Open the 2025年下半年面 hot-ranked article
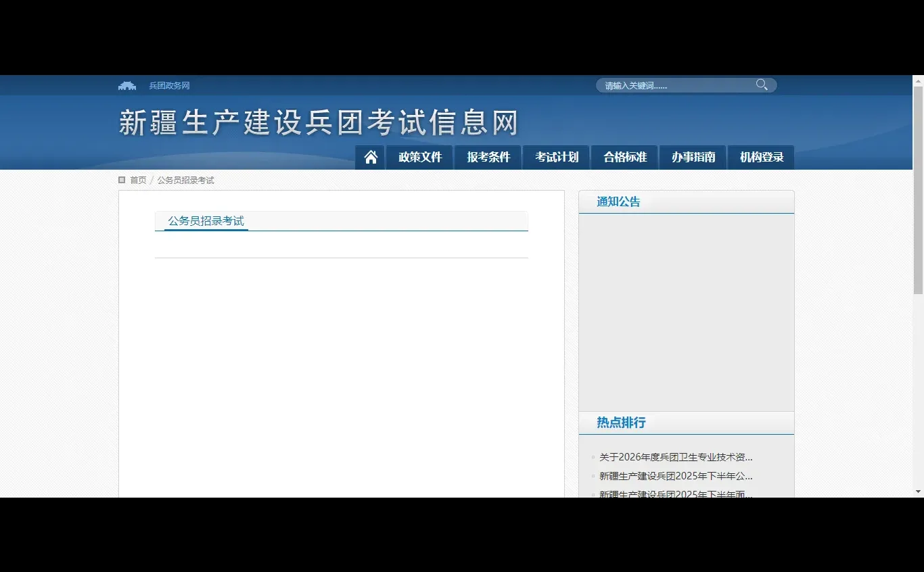924x572 pixels. click(676, 494)
